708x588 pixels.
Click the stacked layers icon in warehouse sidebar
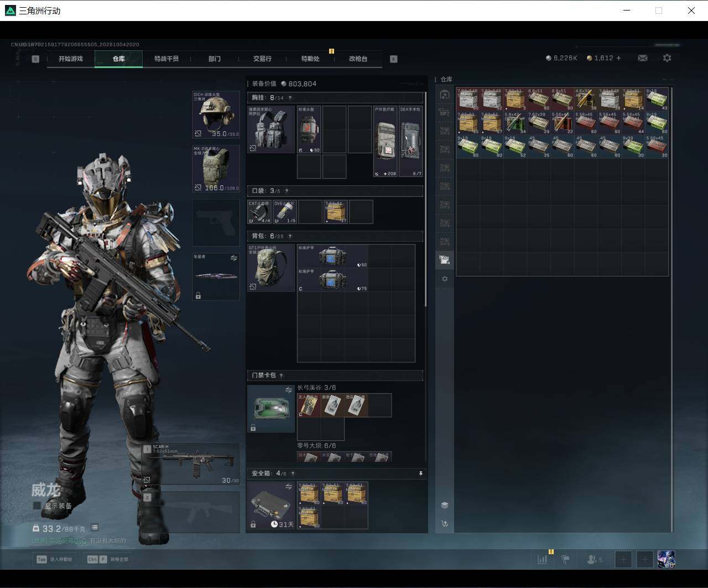[445, 505]
